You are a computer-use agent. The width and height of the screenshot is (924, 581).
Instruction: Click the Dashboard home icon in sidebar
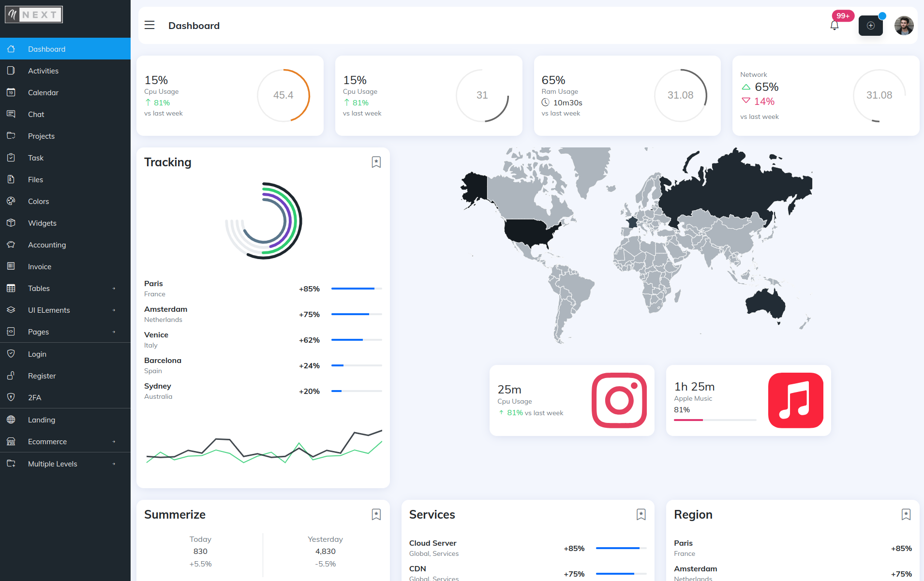[11, 49]
